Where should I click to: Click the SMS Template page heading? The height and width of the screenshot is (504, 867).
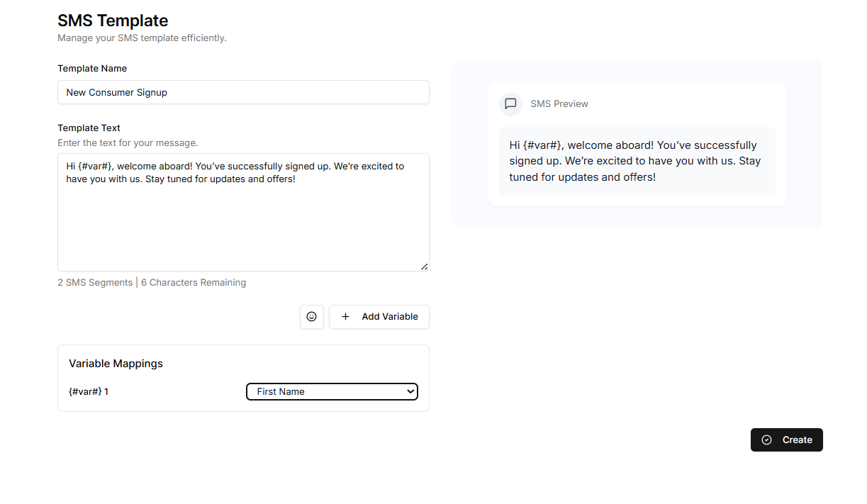[113, 21]
